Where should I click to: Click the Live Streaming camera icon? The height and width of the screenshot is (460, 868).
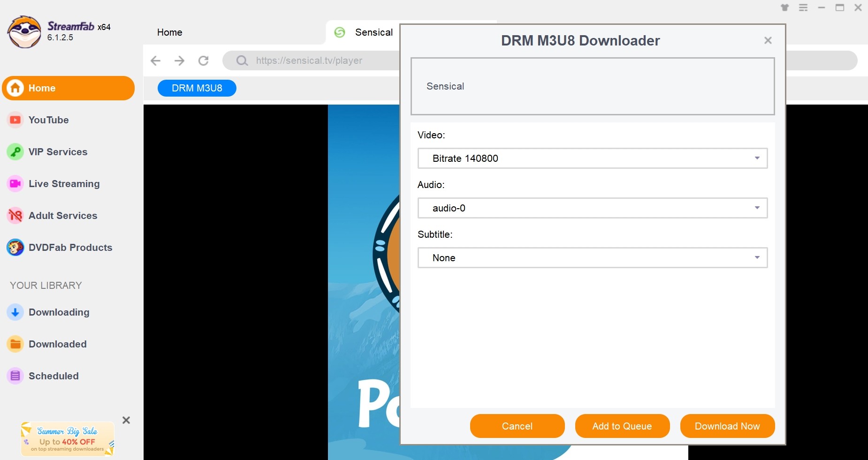15,184
